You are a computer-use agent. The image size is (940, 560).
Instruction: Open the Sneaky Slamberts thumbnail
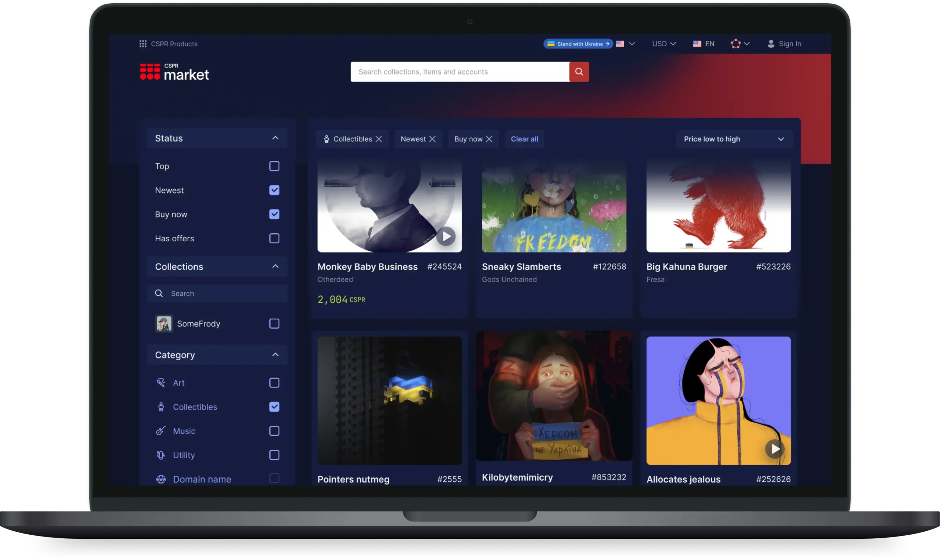pyautogui.click(x=554, y=206)
